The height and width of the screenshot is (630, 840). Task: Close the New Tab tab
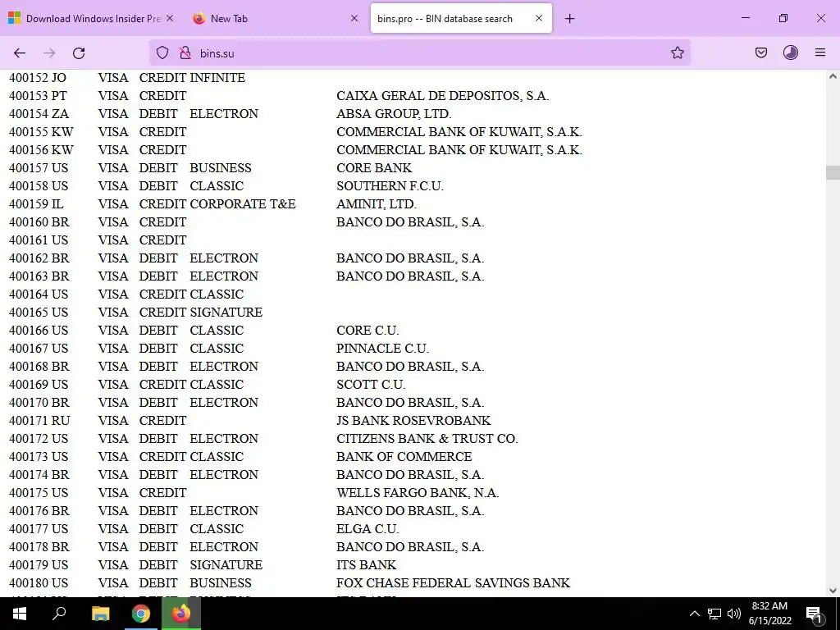point(354,18)
